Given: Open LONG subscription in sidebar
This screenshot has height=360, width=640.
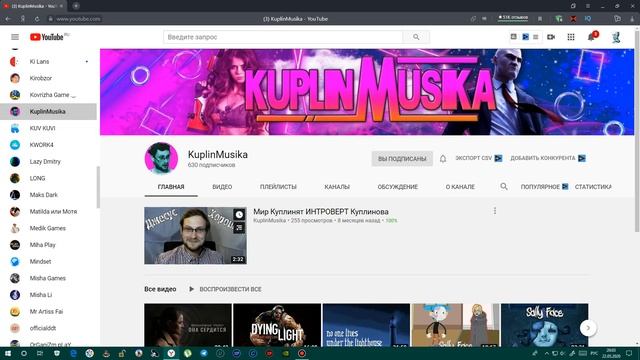Looking at the screenshot, I should click(x=48, y=178).
